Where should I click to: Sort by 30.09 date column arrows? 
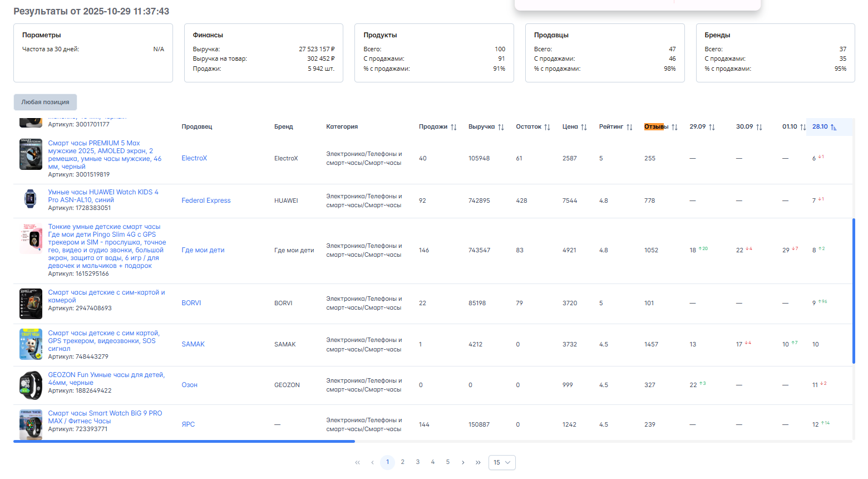[759, 127]
